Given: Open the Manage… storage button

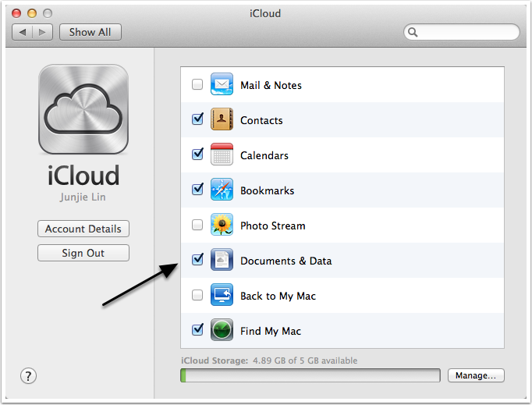Looking at the screenshot, I should [476, 375].
